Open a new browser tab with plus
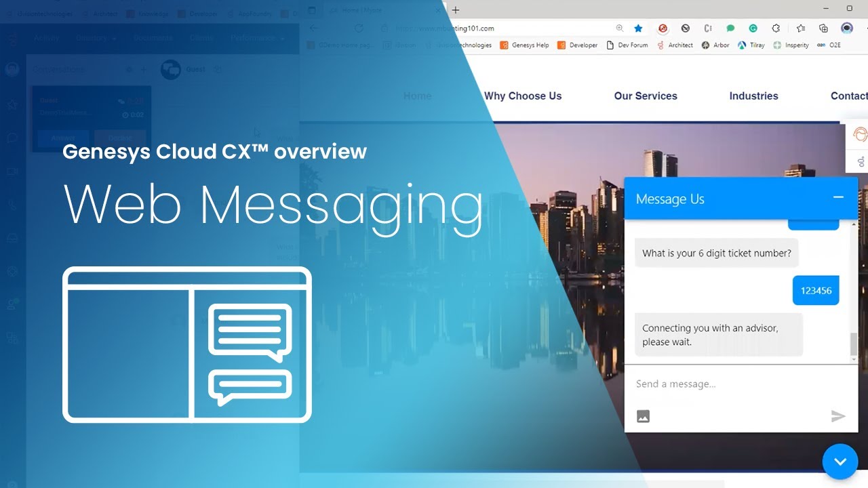The width and height of the screenshot is (868, 488). pos(456,9)
